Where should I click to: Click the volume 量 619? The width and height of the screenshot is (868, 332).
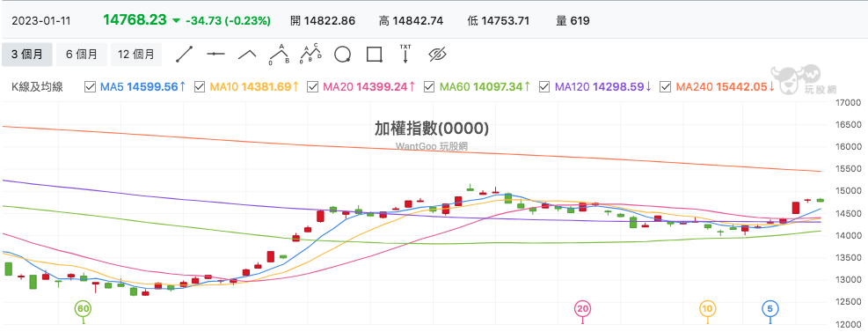pyautogui.click(x=573, y=21)
